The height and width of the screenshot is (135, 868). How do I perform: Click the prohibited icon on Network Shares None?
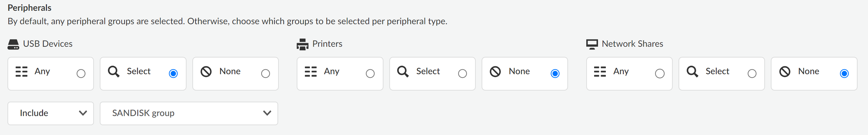[785, 72]
